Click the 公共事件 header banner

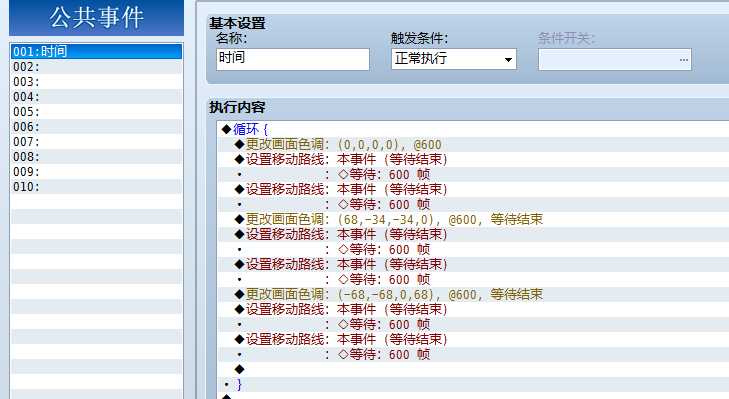(x=96, y=18)
